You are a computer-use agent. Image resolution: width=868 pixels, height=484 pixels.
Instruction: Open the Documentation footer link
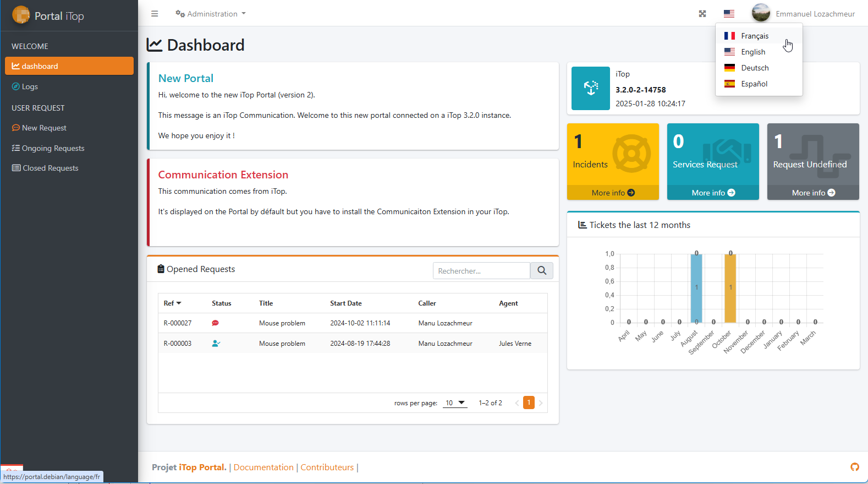coord(263,467)
